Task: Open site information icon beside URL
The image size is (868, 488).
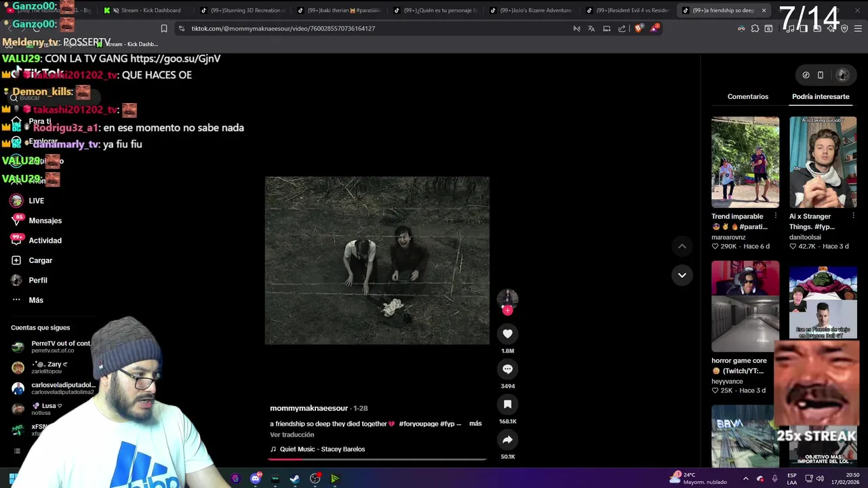Action: pyautogui.click(x=182, y=28)
